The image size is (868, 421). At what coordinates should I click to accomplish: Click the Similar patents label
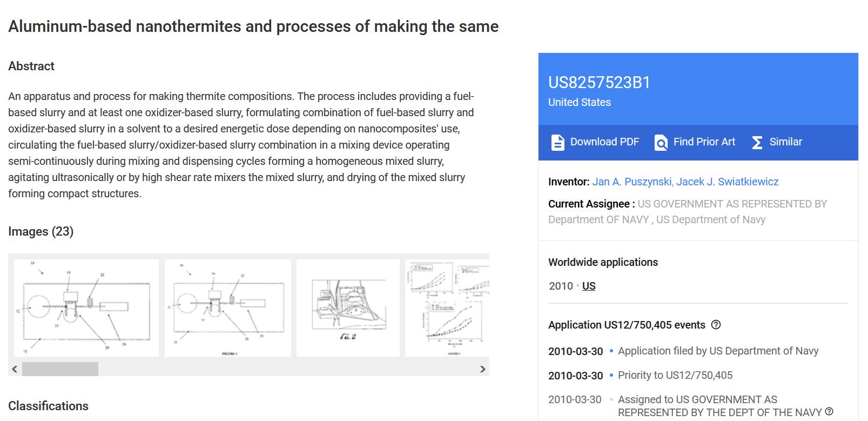click(x=785, y=142)
